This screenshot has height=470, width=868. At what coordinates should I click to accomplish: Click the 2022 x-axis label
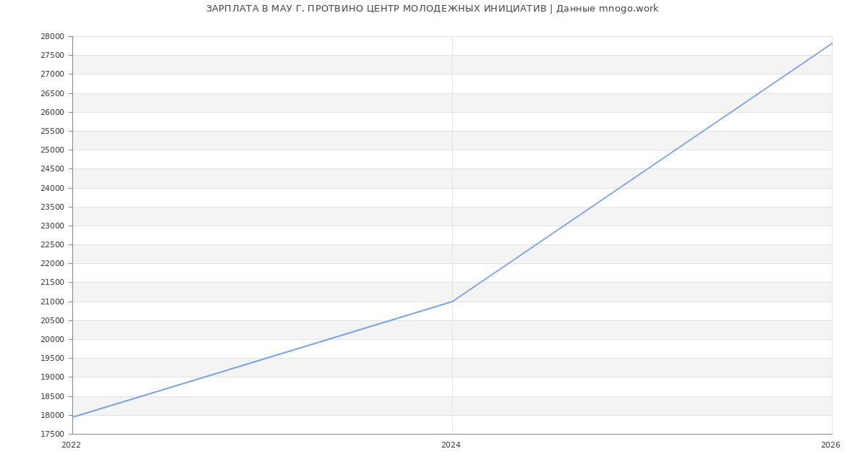[72, 445]
